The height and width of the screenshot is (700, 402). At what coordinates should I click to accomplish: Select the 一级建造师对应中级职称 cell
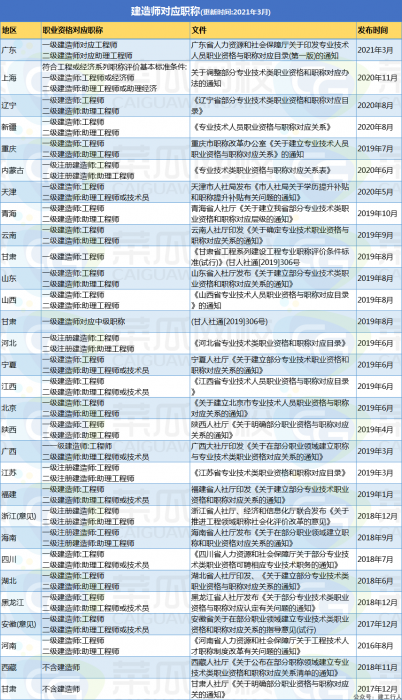point(116,321)
